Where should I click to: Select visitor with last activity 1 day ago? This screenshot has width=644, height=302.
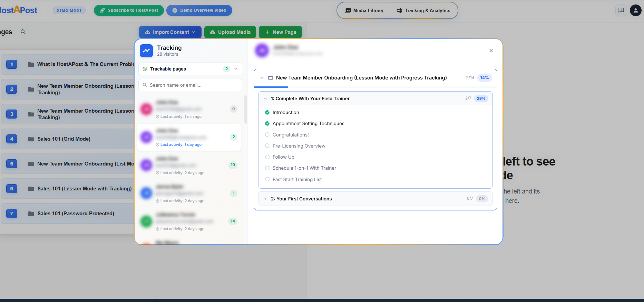tap(189, 137)
